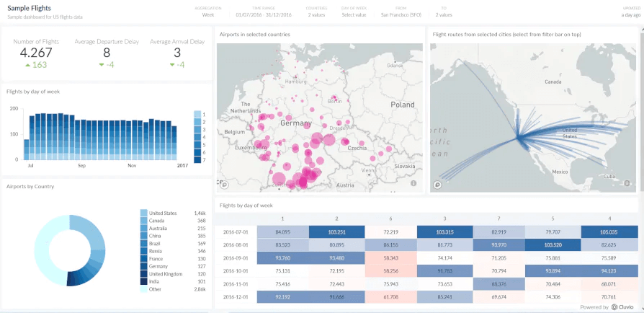Click the United Kingdom legend entry
This screenshot has width=644, height=313.
(173, 274)
